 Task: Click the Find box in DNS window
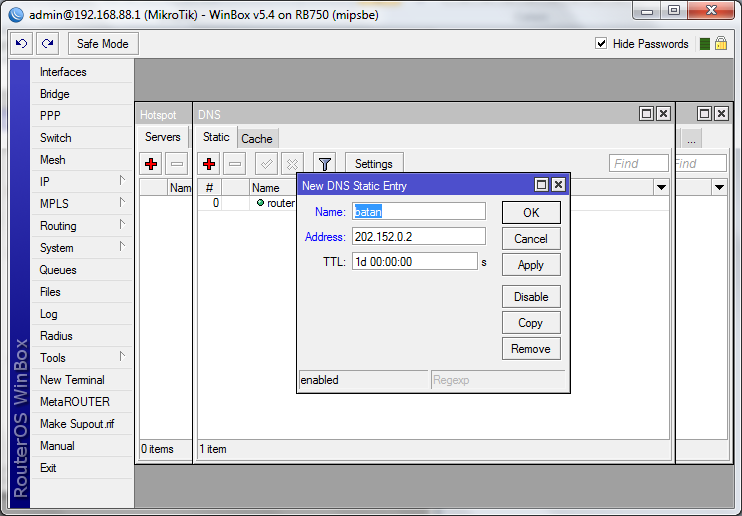tap(638, 163)
